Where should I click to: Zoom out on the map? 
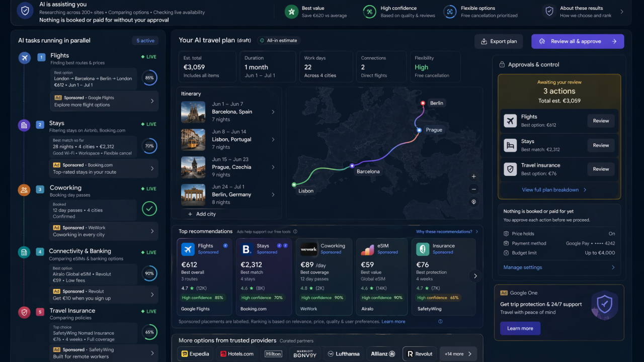coord(473,189)
